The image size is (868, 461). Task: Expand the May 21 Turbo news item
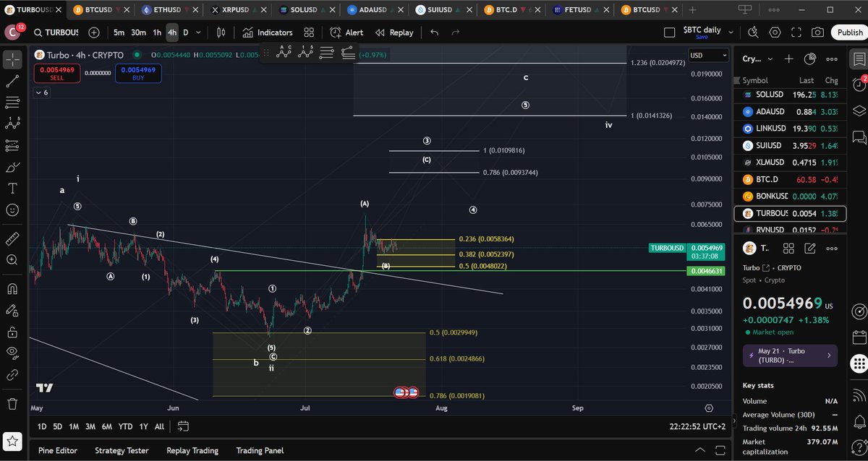pyautogui.click(x=790, y=356)
